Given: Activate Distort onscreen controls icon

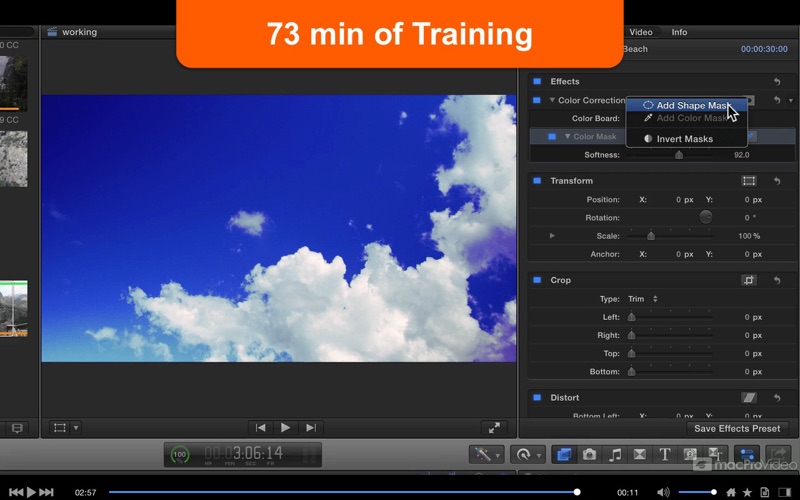Looking at the screenshot, I should pyautogui.click(x=748, y=397).
